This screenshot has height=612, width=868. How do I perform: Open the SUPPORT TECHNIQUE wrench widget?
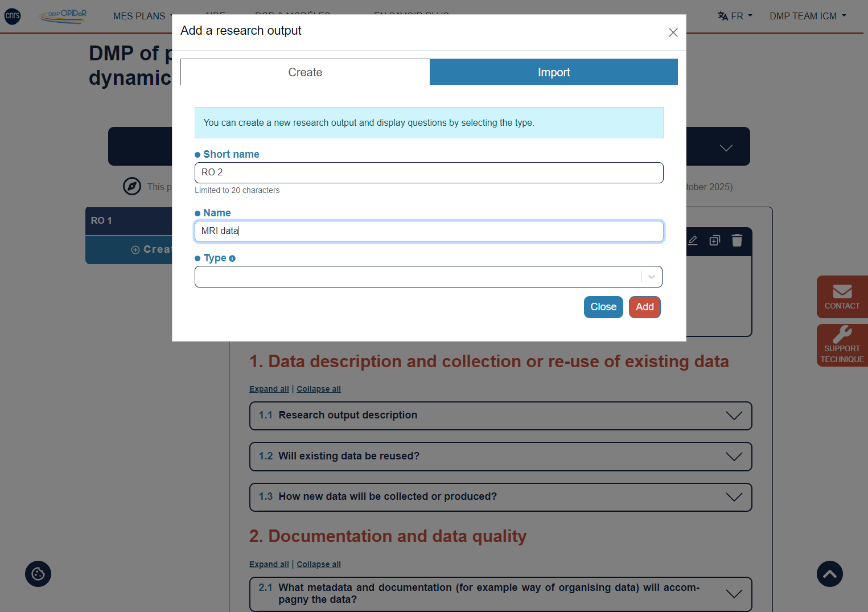(x=842, y=345)
